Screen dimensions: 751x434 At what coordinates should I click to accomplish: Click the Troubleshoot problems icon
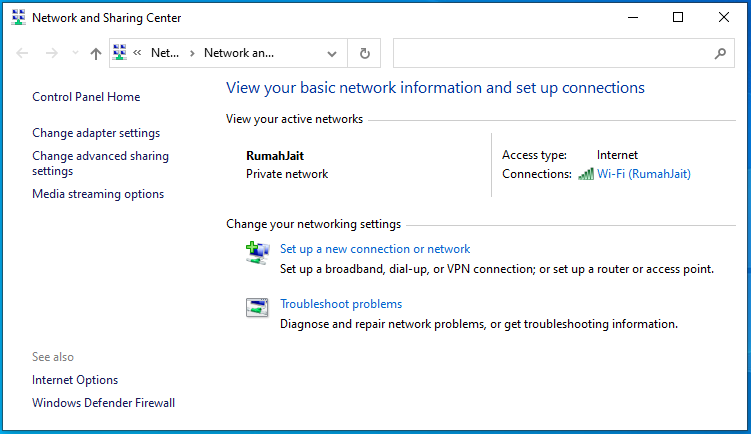[x=257, y=308]
